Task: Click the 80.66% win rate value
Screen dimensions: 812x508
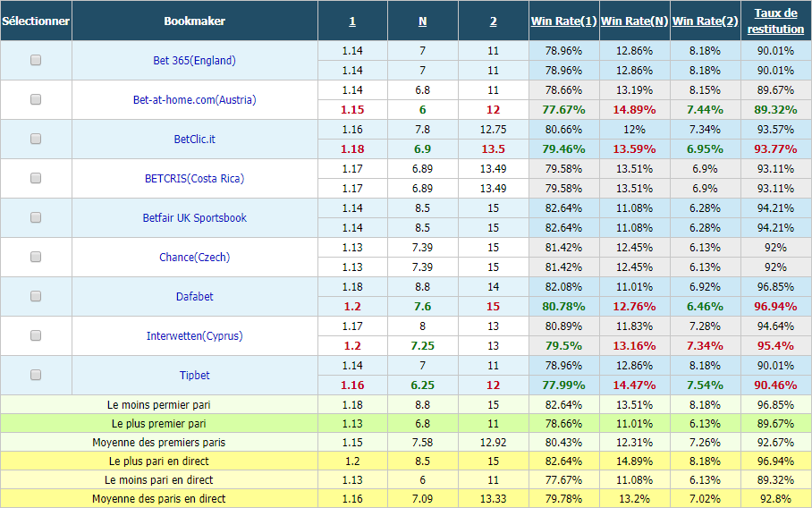Action: coord(563,130)
